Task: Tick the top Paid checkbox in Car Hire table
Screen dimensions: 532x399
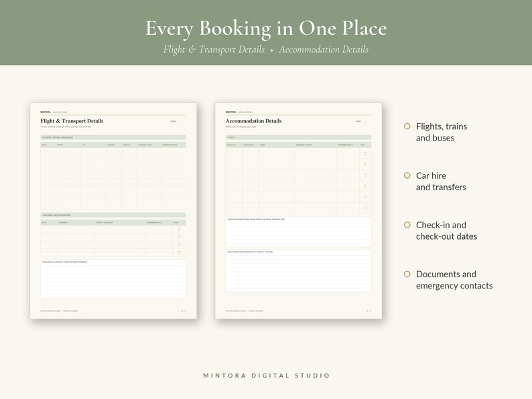Action: click(179, 230)
